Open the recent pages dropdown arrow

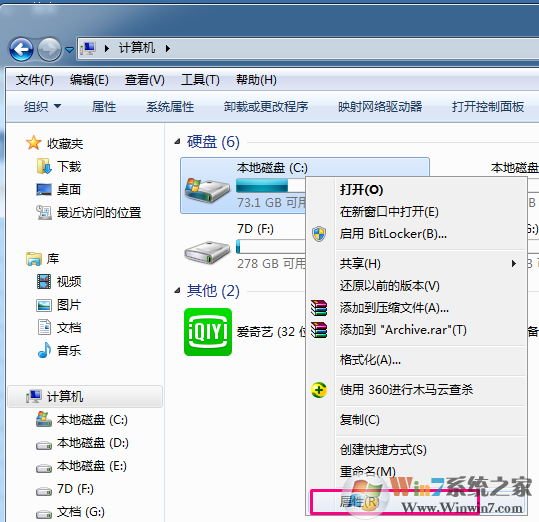(70, 50)
